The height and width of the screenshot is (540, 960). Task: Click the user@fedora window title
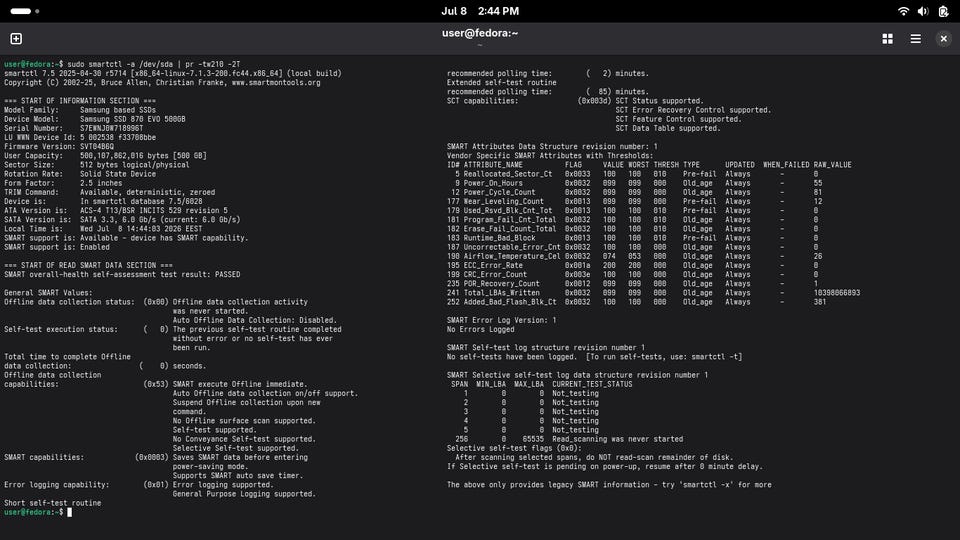tap(480, 33)
